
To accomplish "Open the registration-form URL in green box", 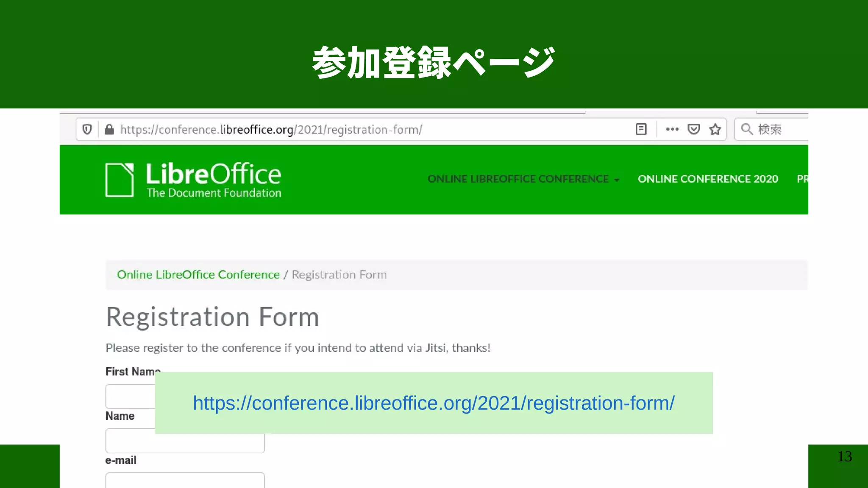I will tap(434, 403).
